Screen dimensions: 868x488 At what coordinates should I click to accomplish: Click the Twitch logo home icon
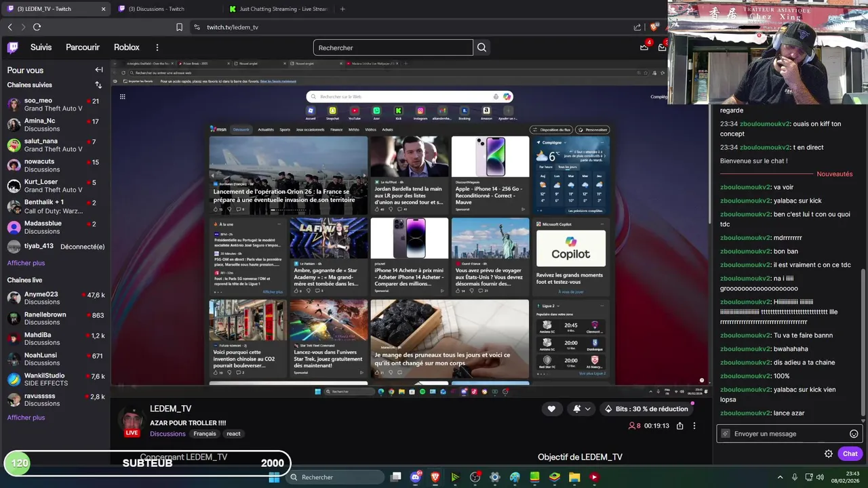13,47
